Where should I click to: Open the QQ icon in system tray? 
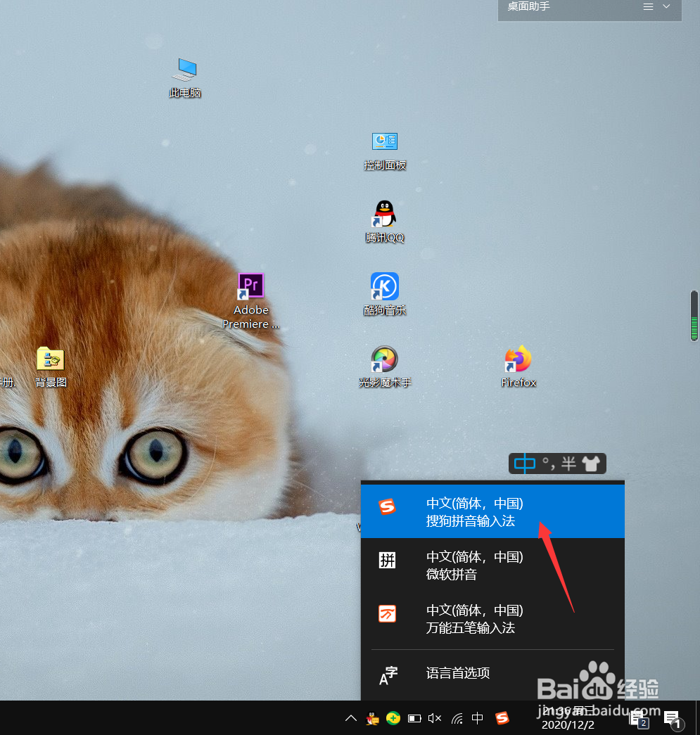[373, 718]
